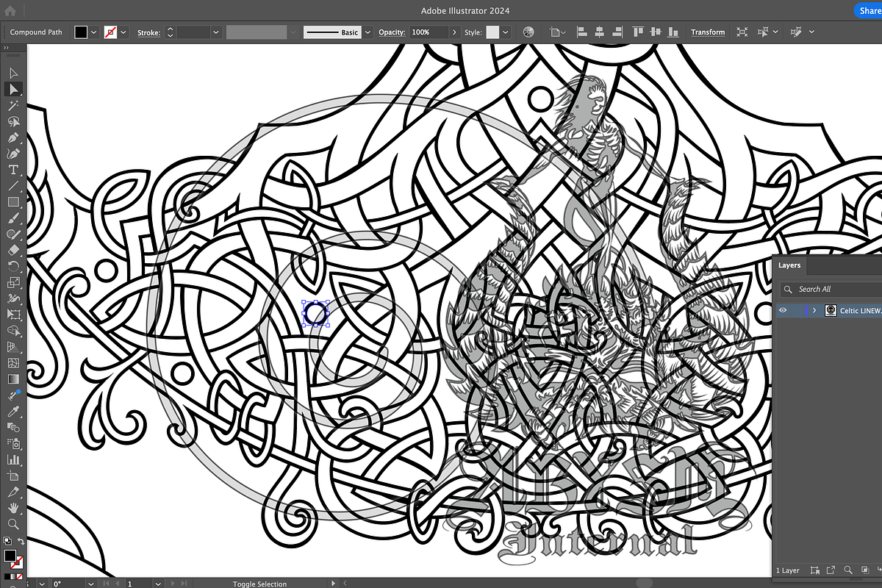Click Horizontal Align Right icon
The image size is (882, 588).
click(616, 32)
